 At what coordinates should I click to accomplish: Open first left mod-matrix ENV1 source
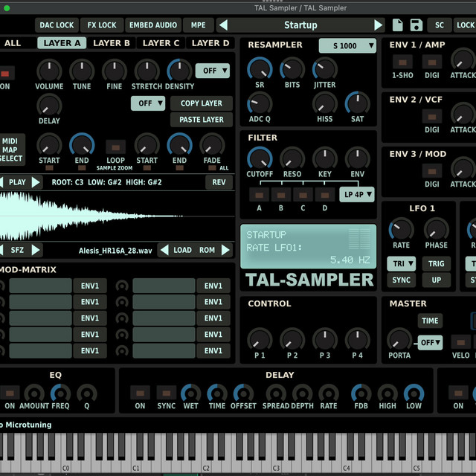[90, 286]
